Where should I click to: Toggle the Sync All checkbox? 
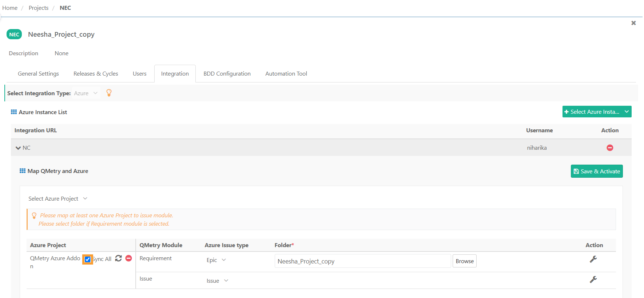[88, 259]
